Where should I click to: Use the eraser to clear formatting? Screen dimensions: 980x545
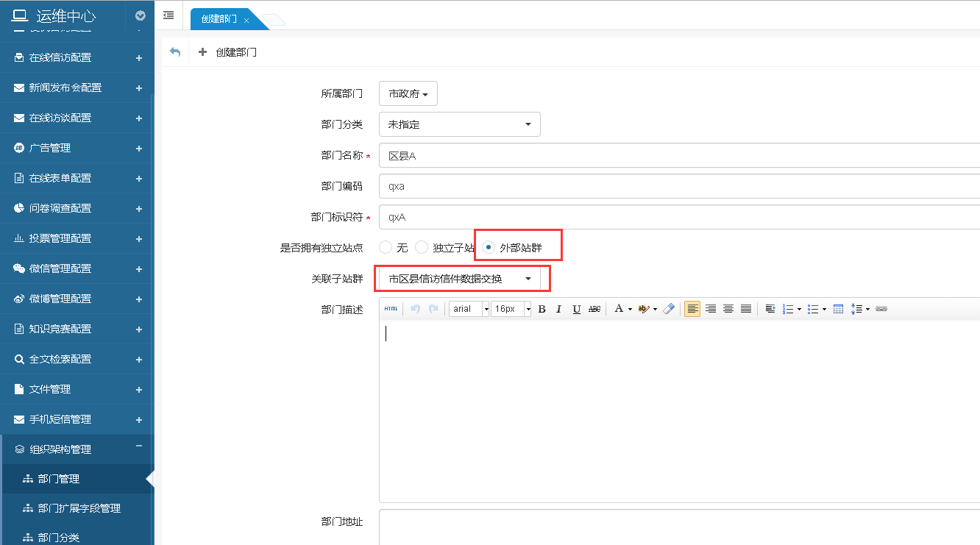668,309
